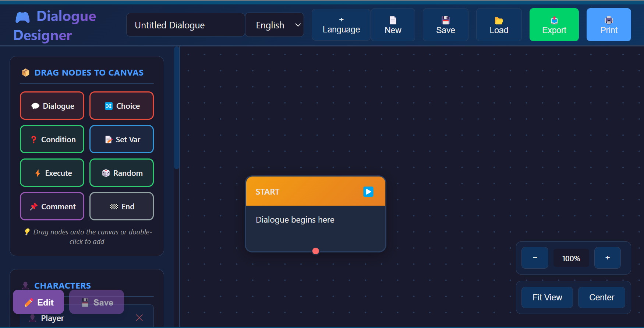
Task: Zoom in with the plus button
Action: click(608, 258)
